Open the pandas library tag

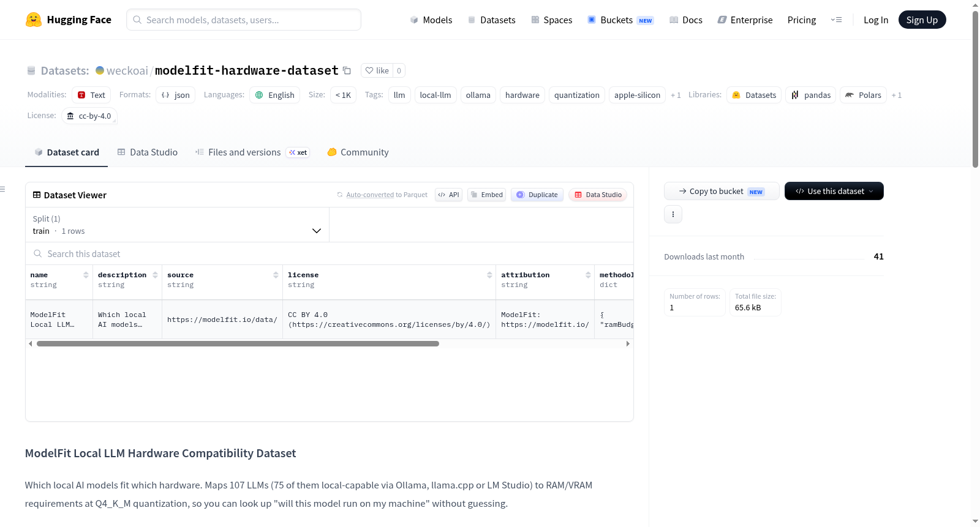pyautogui.click(x=811, y=95)
